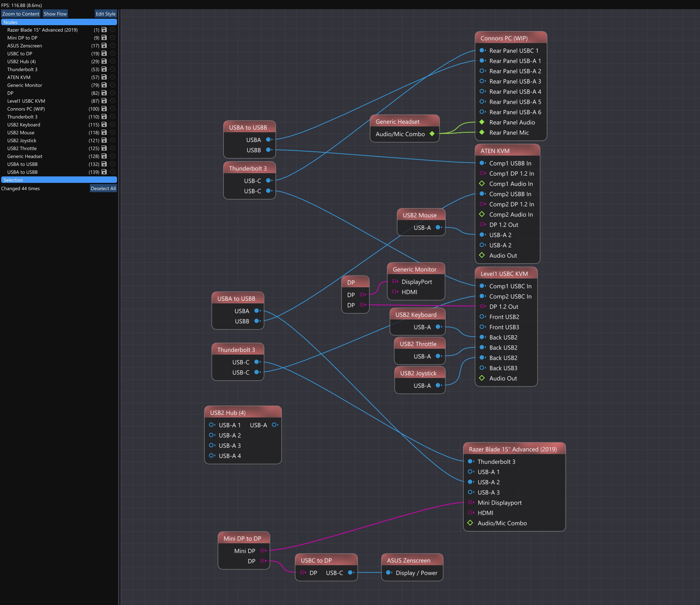The width and height of the screenshot is (700, 605).
Task: Click Zoom to Content button
Action: click(x=20, y=13)
